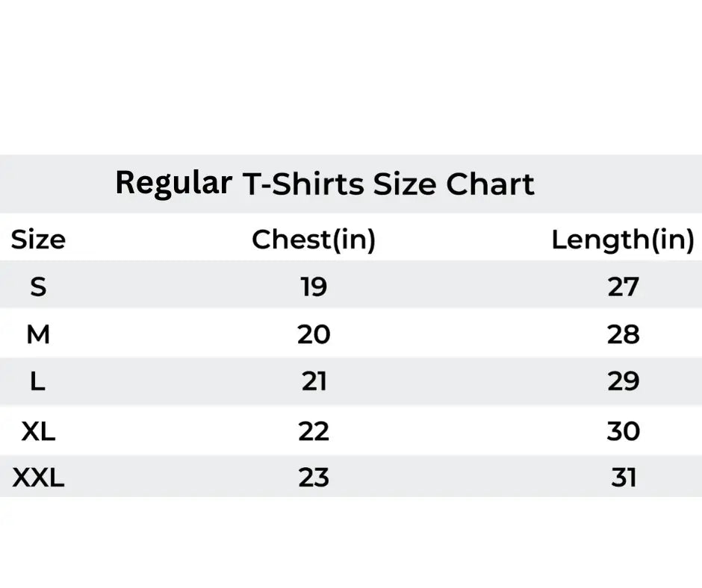The width and height of the screenshot is (702, 588).
Task: Select the Chest(in) column header
Action: pos(314,240)
